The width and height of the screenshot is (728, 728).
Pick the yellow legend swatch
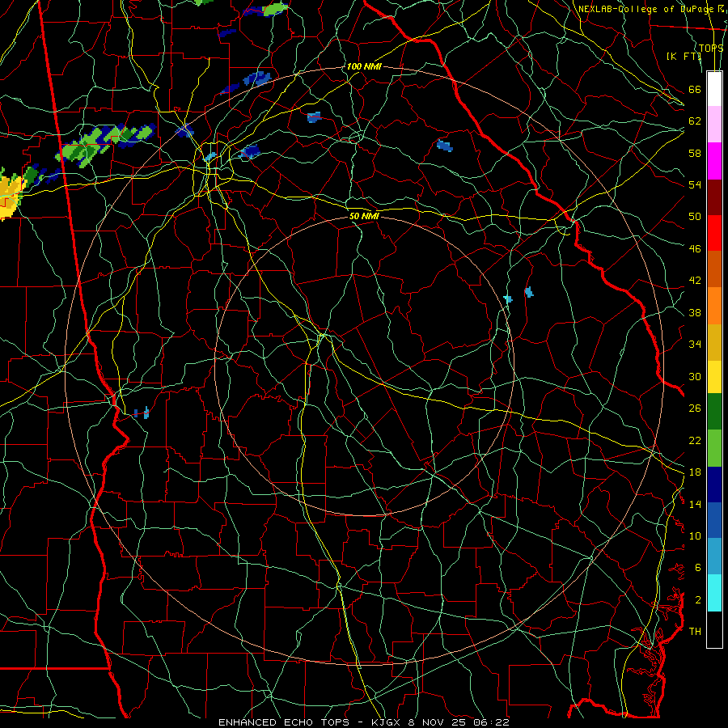[714, 377]
